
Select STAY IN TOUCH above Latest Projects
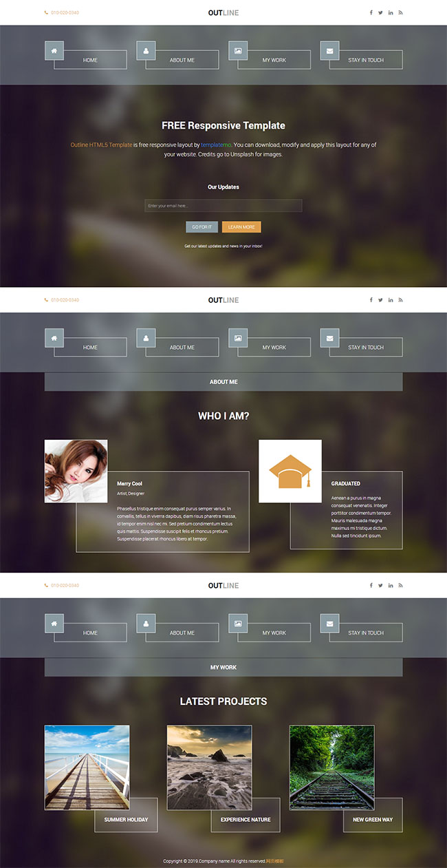coord(365,633)
